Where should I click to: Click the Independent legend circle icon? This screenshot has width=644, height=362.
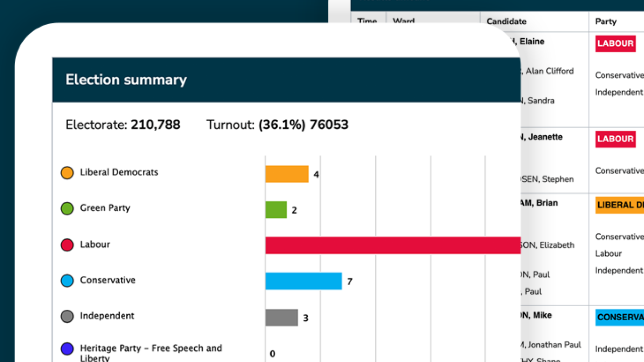point(67,316)
